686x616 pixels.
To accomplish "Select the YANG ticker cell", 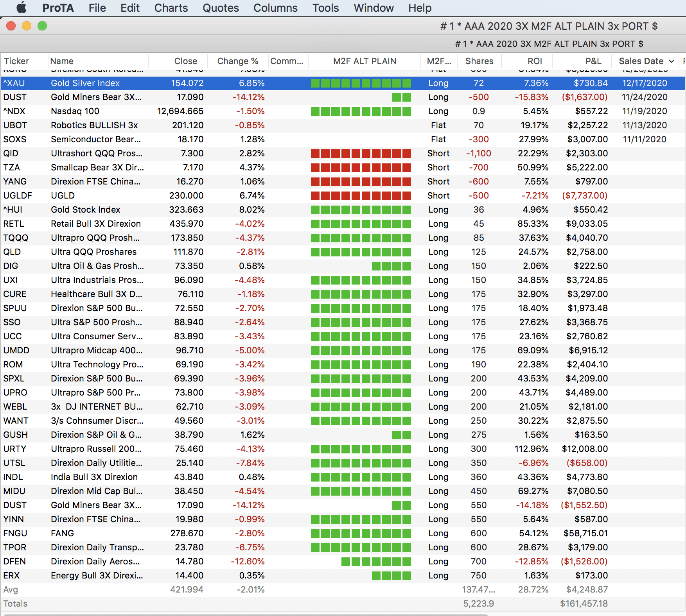I will pyautogui.click(x=15, y=181).
